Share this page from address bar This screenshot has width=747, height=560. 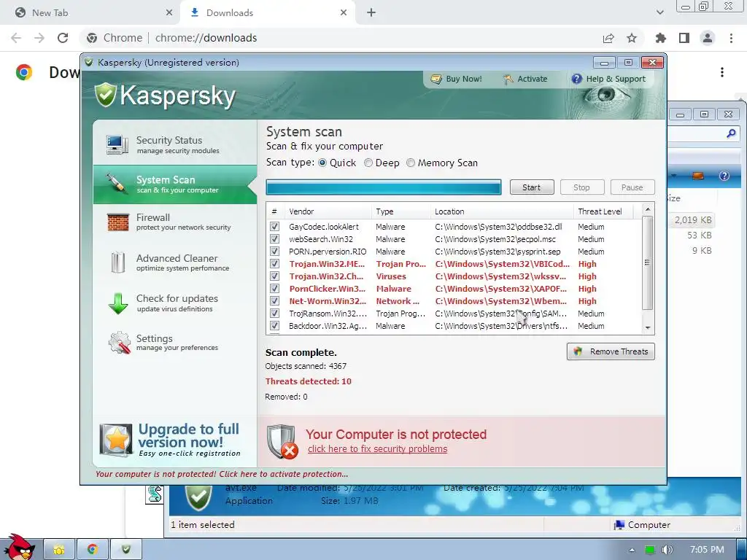pyautogui.click(x=608, y=38)
